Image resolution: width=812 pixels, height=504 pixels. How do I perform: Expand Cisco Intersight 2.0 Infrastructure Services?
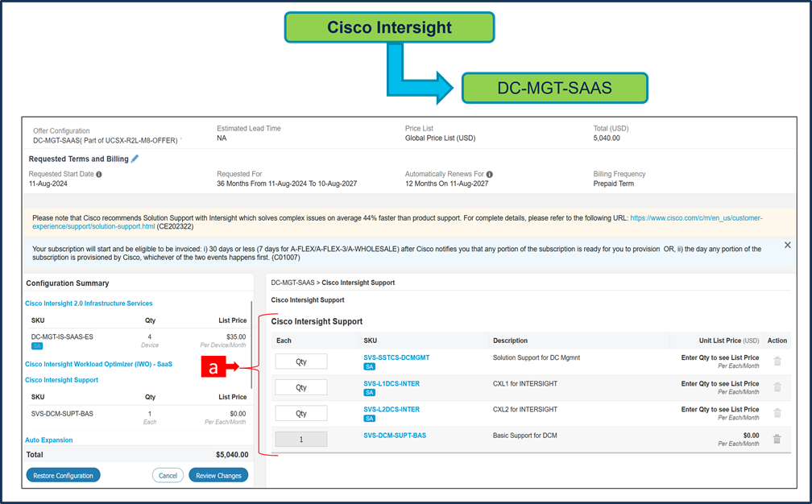pos(89,304)
